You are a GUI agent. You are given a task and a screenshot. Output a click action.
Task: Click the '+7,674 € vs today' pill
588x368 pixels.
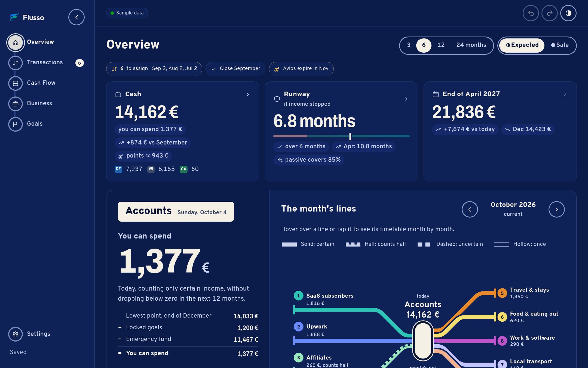tap(465, 129)
